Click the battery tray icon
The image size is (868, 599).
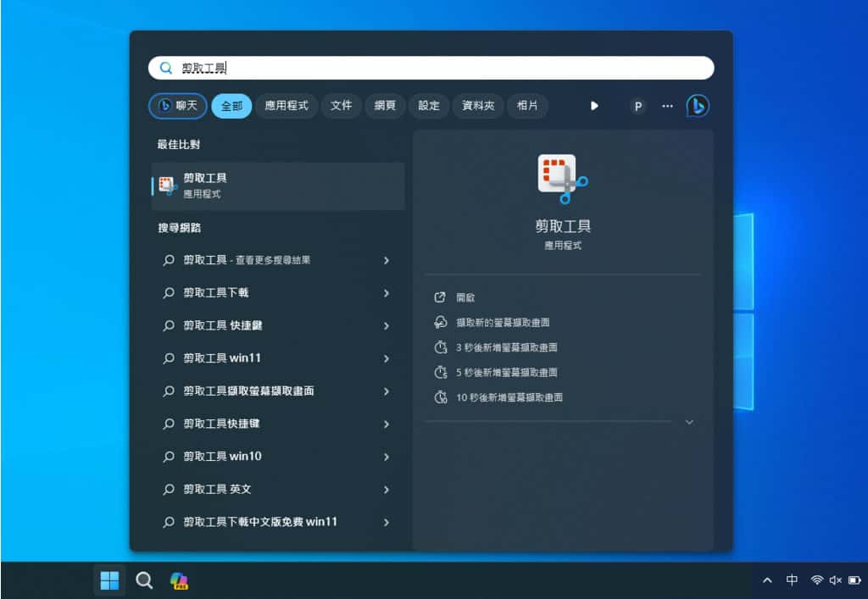point(854,580)
